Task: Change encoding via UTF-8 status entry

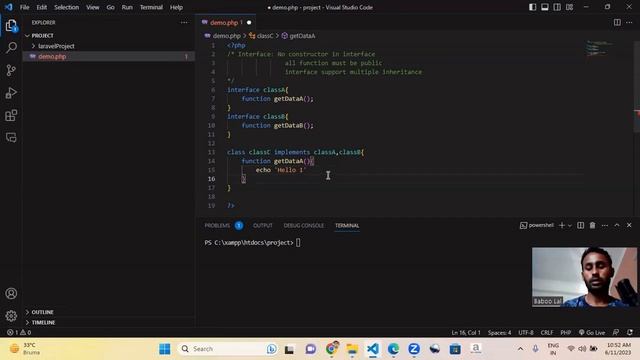Action: coord(526,332)
